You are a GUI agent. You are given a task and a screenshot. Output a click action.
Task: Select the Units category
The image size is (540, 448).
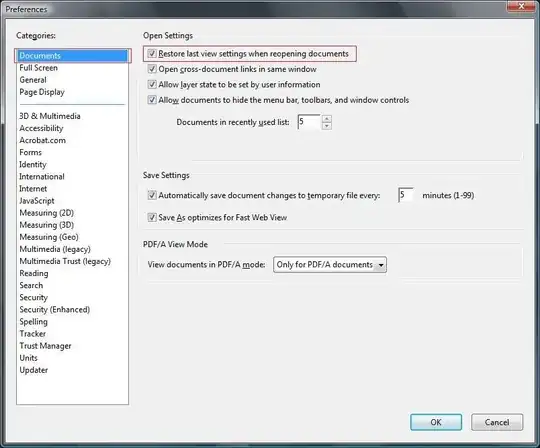pos(28,358)
